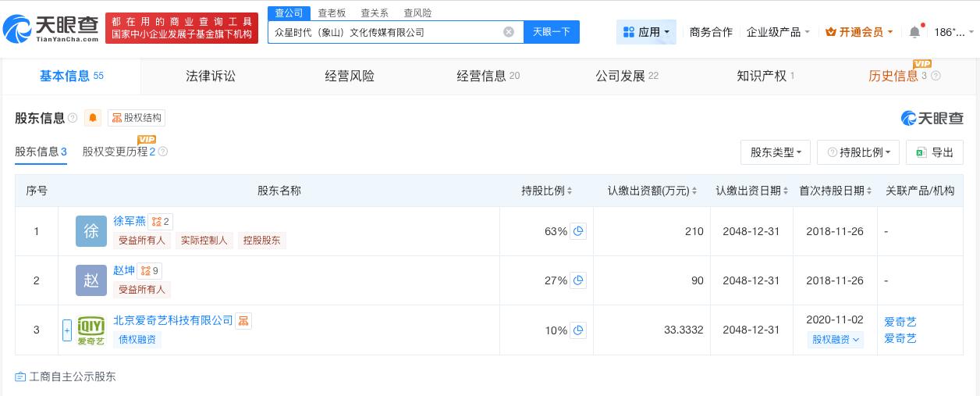980x396 pixels.
Task: Click the iQIYI company logo
Action: point(91,330)
